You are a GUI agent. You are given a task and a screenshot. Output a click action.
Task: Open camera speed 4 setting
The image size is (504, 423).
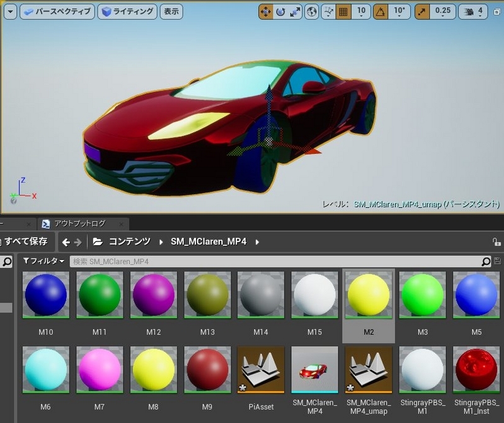473,12
